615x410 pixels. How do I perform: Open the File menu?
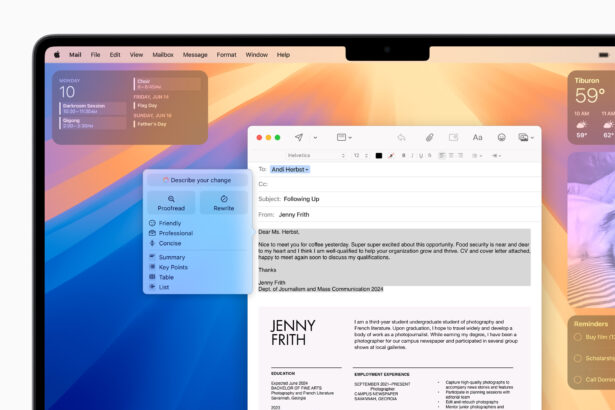point(95,55)
